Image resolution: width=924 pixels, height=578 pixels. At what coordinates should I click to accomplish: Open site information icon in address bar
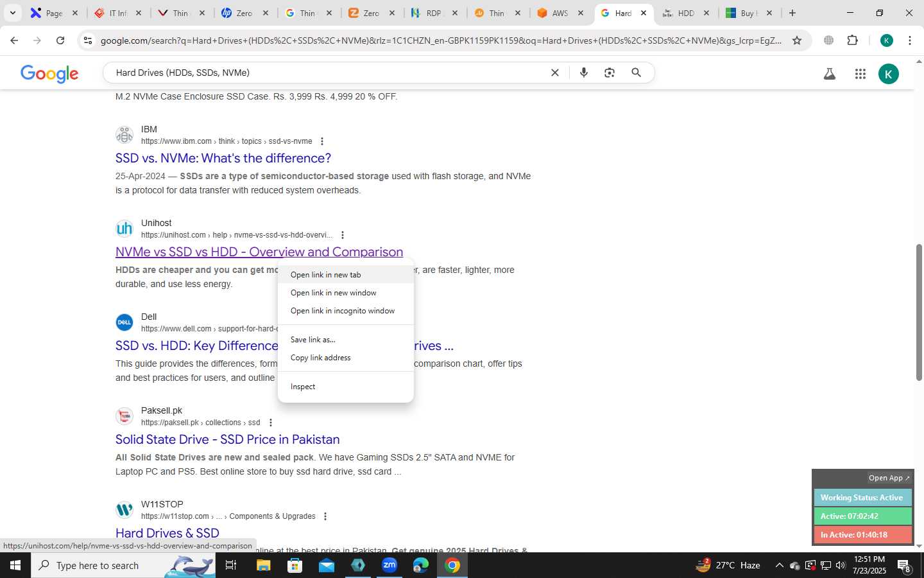pos(88,40)
